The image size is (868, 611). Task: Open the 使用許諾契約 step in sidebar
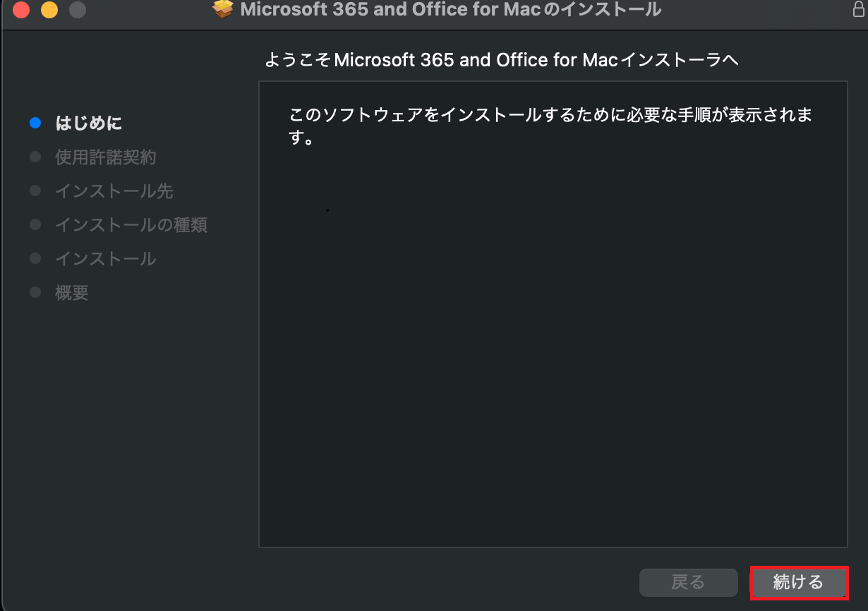pos(104,157)
